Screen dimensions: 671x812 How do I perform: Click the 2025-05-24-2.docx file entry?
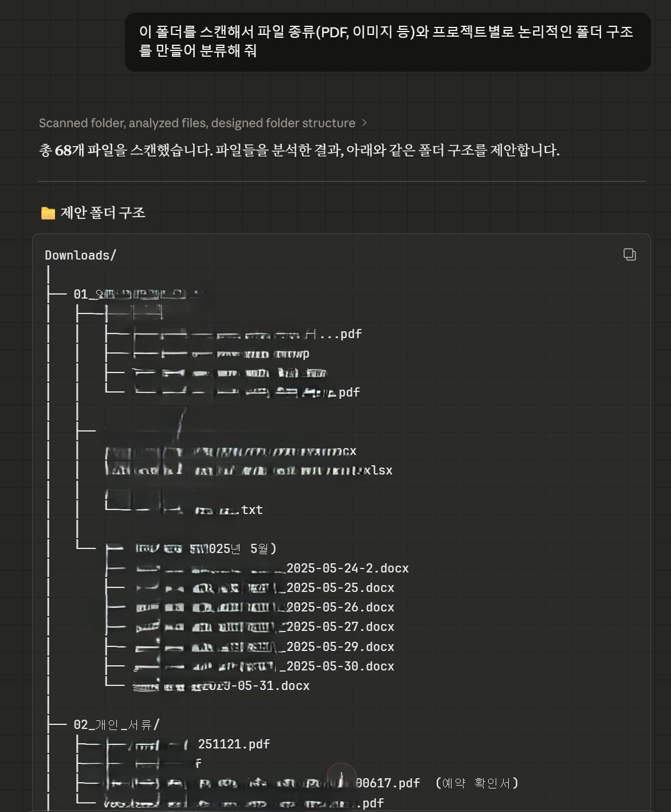[x=347, y=568]
